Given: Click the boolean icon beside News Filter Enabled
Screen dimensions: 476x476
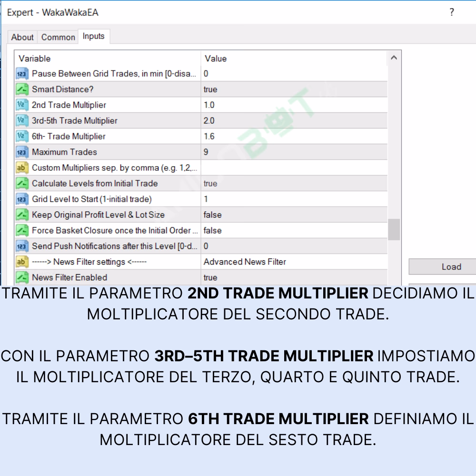Looking at the screenshot, I should pos(22,278).
